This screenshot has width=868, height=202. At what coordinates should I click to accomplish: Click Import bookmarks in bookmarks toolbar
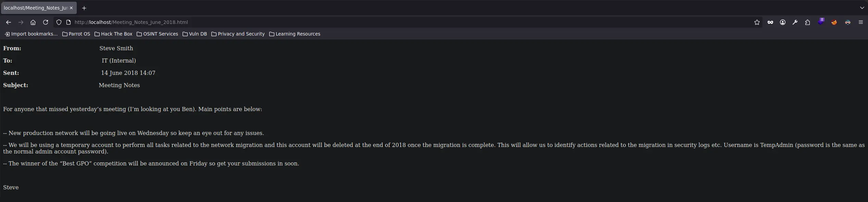pos(31,34)
